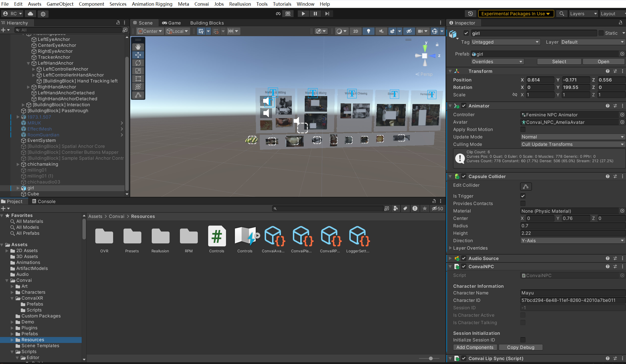Click the Add Components button
Viewport: 626px width, 364px height.
(x=475, y=347)
